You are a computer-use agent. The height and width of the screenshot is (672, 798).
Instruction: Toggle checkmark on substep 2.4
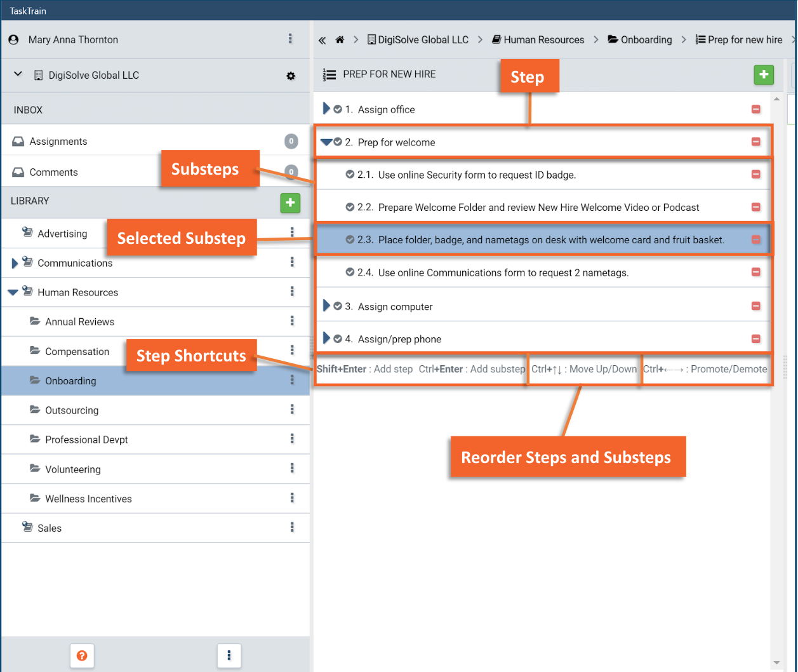350,272
